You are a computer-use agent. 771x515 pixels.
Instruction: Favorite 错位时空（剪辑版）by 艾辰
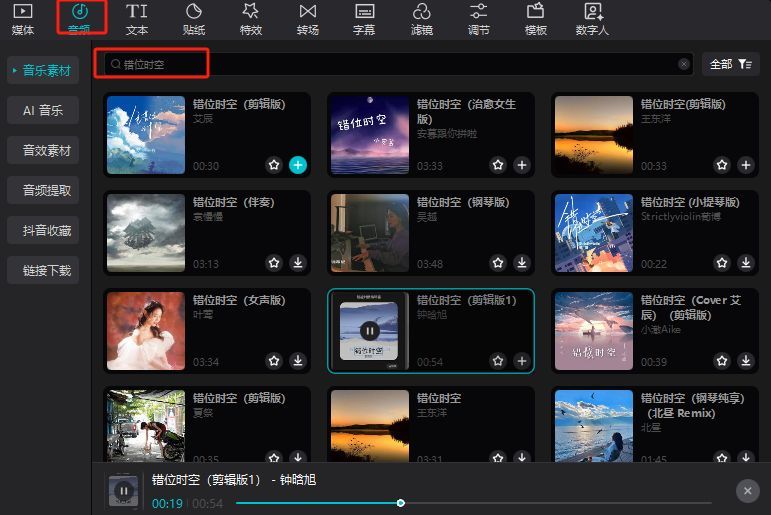coord(274,165)
